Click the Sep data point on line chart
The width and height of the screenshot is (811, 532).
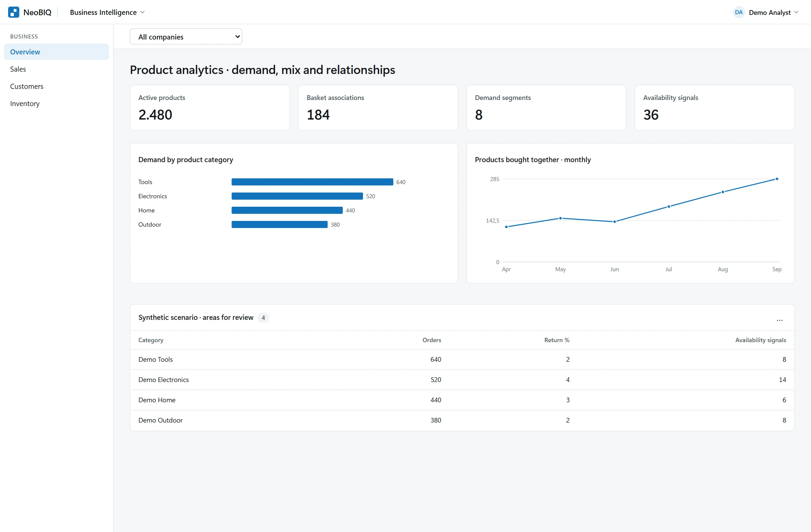tap(777, 179)
